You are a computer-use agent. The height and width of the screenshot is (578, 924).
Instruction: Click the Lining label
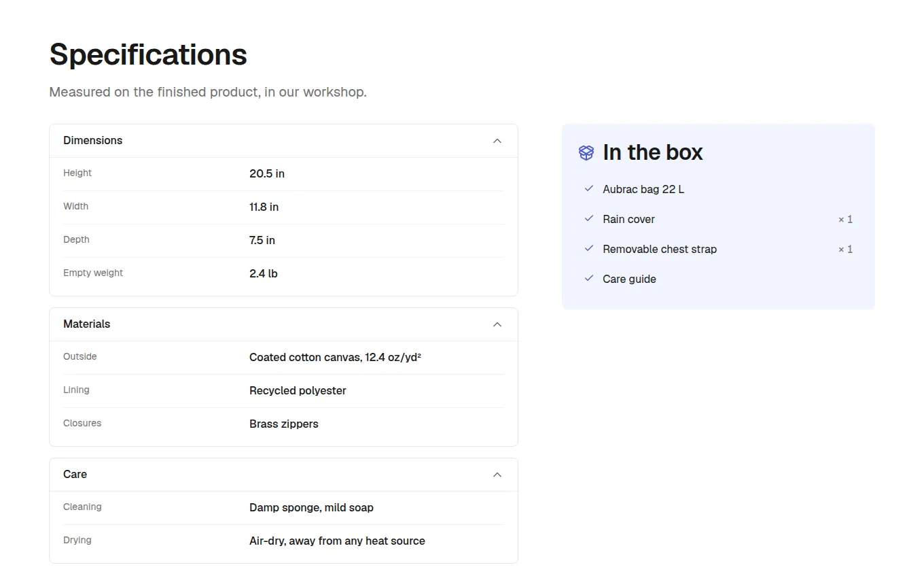pyautogui.click(x=76, y=390)
